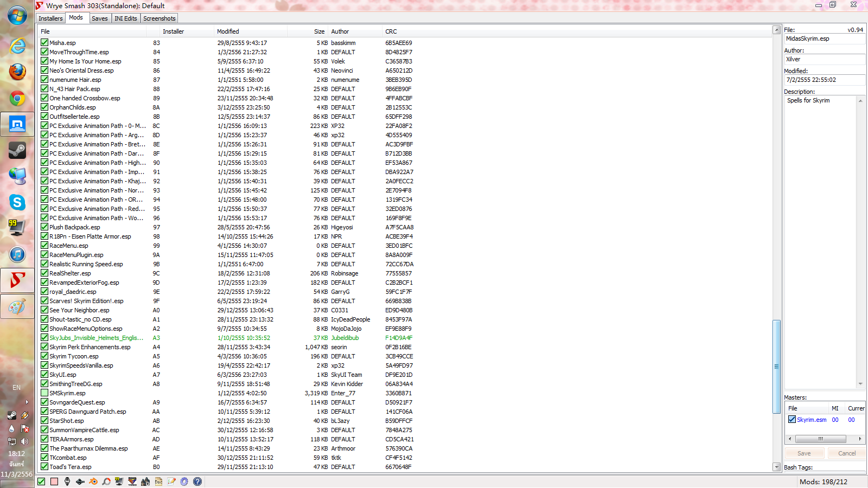868x488 pixels.
Task: Click the mod list vertical scrollbar thumb
Action: tap(776, 367)
